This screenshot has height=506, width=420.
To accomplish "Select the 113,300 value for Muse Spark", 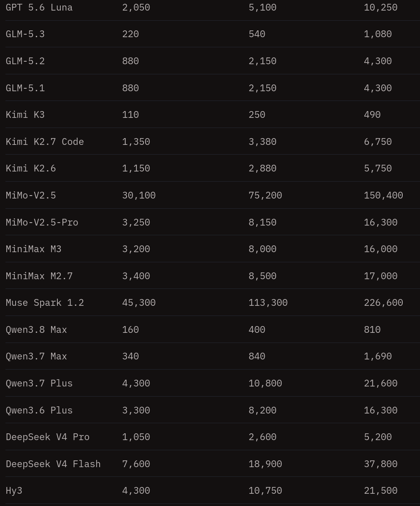I will click(268, 303).
